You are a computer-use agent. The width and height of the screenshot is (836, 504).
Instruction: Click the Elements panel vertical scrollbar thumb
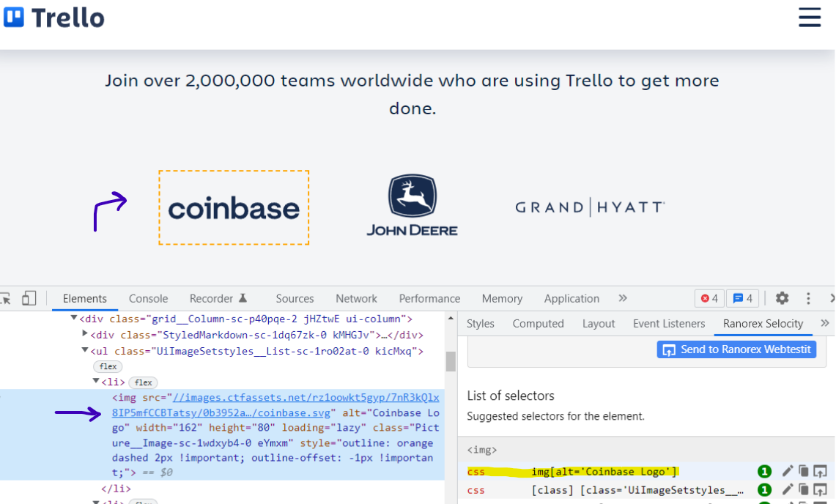tap(451, 361)
